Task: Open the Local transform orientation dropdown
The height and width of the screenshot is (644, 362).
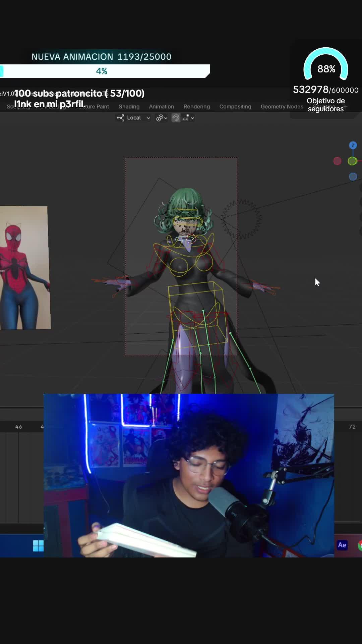Action: point(133,118)
